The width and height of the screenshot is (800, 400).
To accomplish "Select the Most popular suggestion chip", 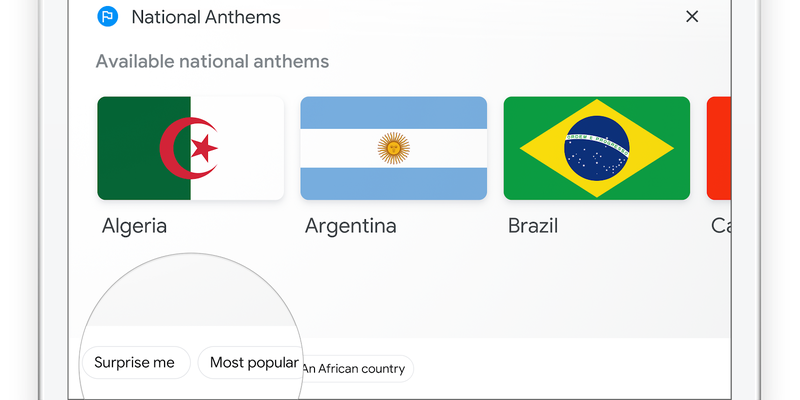I will [x=253, y=362].
